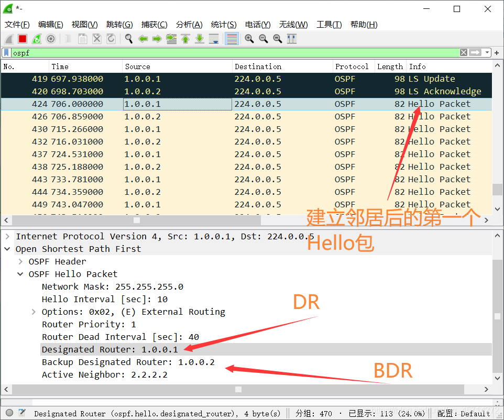Add a filter button with plus

coord(497,53)
